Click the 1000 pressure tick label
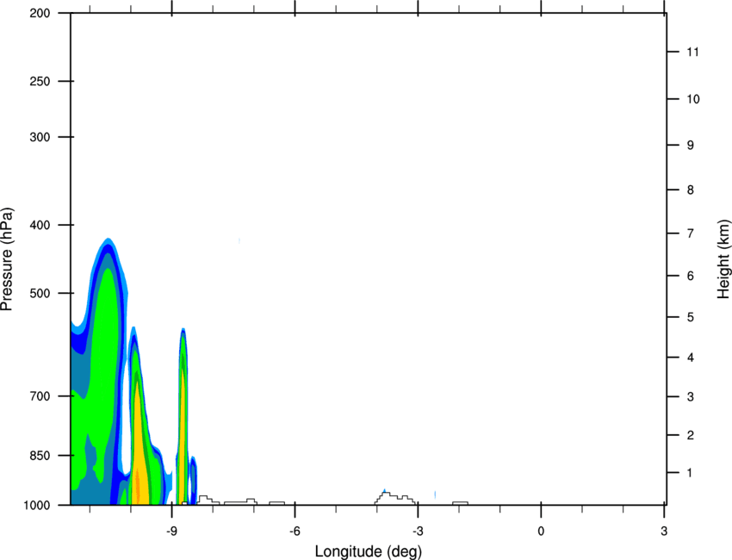Image resolution: width=732 pixels, height=560 pixels. point(37,506)
